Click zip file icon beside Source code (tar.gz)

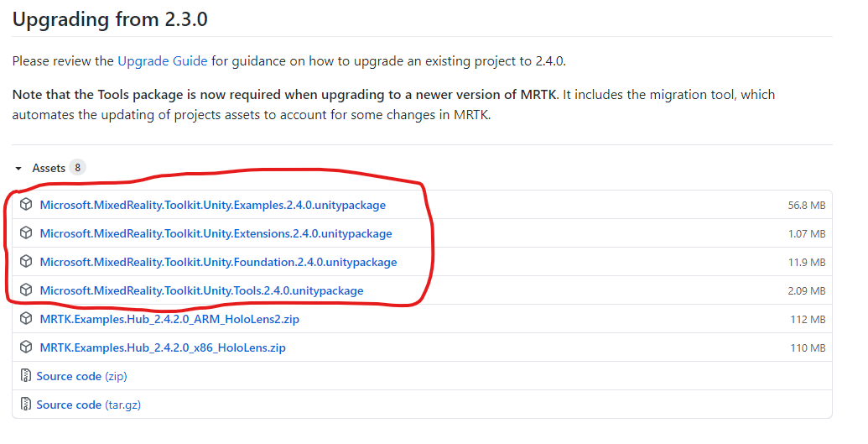pyautogui.click(x=25, y=404)
